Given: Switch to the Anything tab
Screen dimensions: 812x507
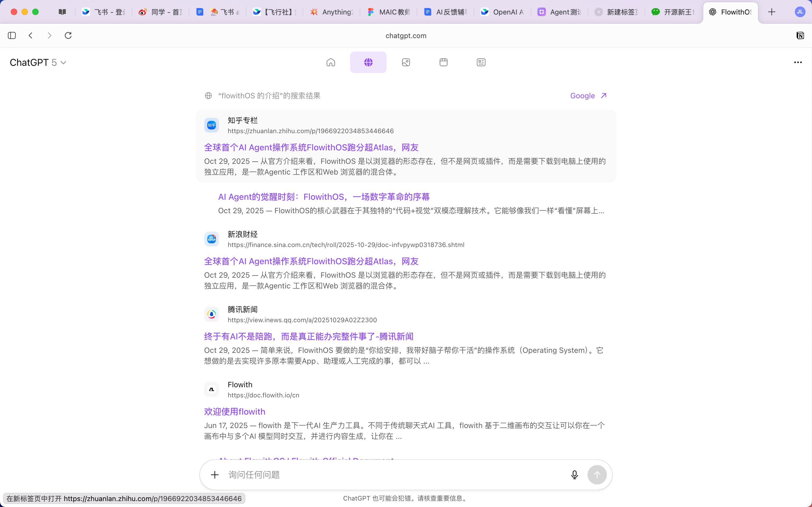Looking at the screenshot, I should 331,12.
